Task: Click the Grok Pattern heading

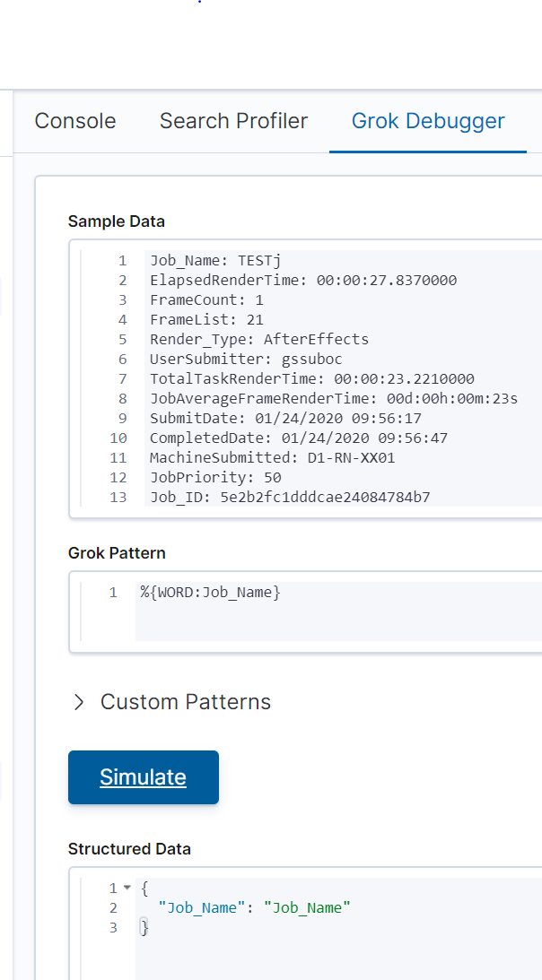Action: click(x=117, y=553)
